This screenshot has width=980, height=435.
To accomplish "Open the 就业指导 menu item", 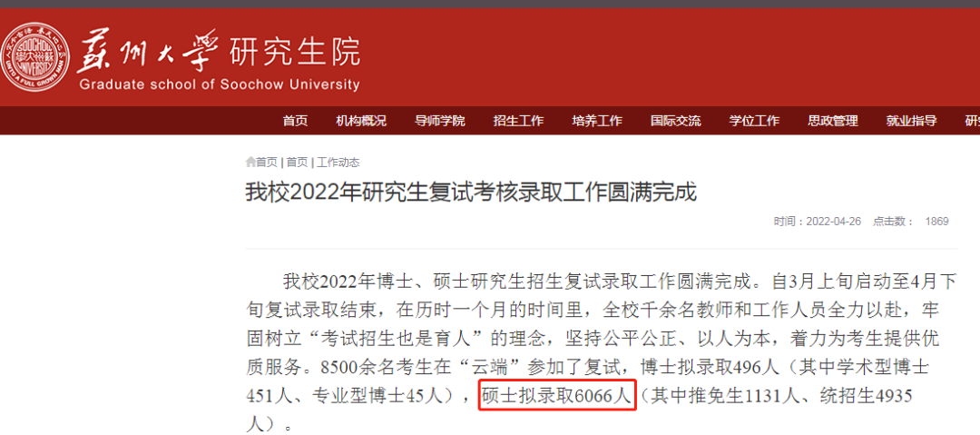I will pos(911,121).
